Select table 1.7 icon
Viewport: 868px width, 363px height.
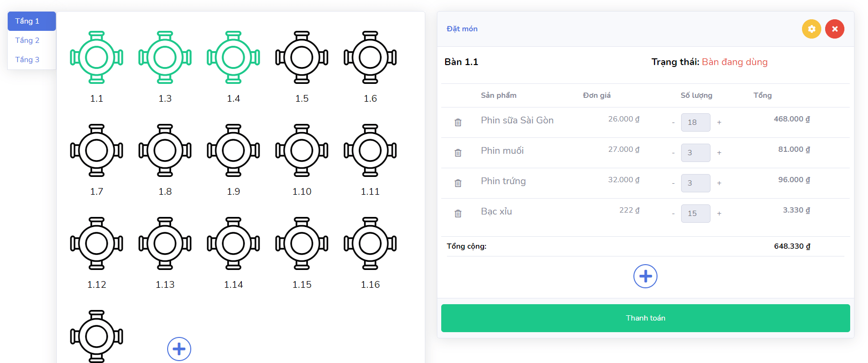pos(96,150)
